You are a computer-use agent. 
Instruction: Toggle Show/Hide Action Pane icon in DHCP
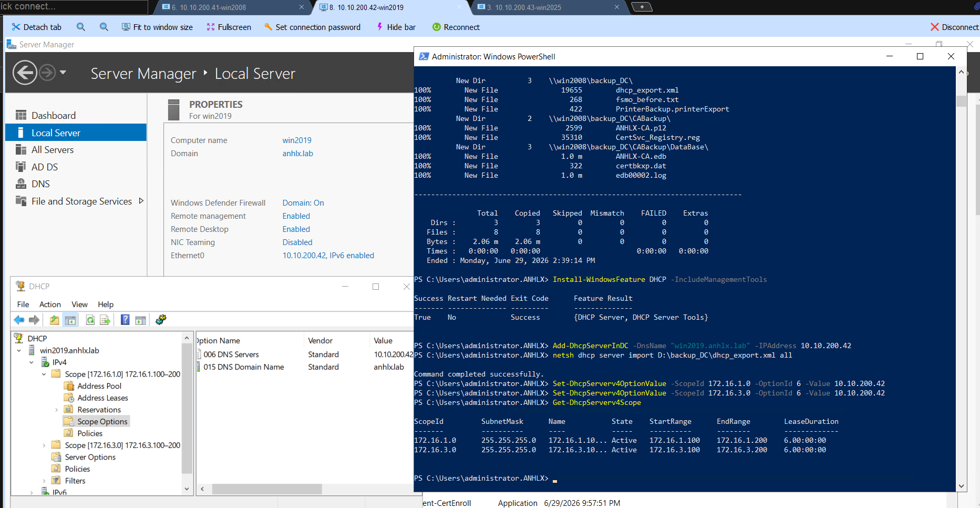click(x=140, y=320)
